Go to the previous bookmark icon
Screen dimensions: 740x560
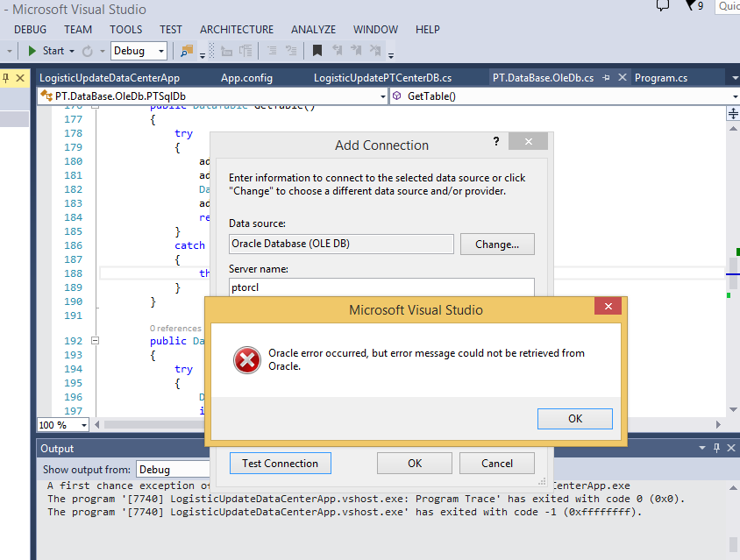coord(337,51)
